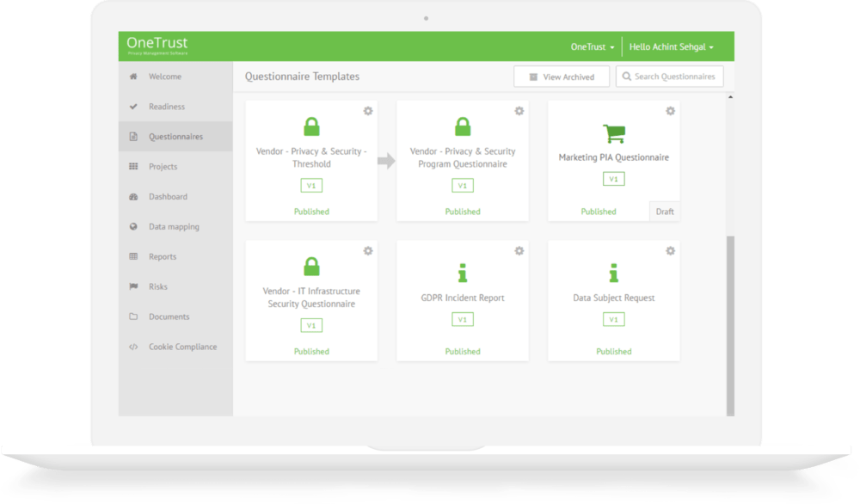Click lock icon on Program Questionnaire card
The width and height of the screenshot is (860, 504).
point(463,126)
